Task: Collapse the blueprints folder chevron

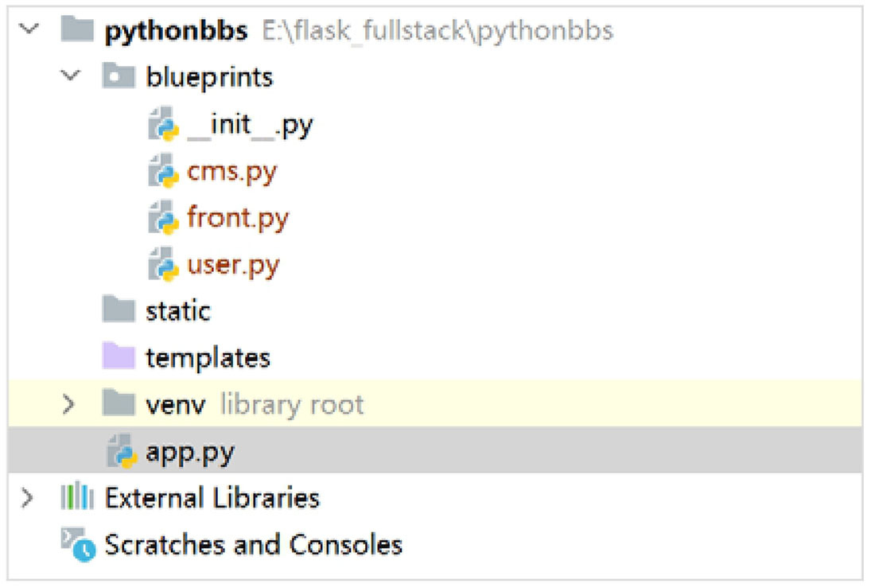Action: click(x=70, y=76)
